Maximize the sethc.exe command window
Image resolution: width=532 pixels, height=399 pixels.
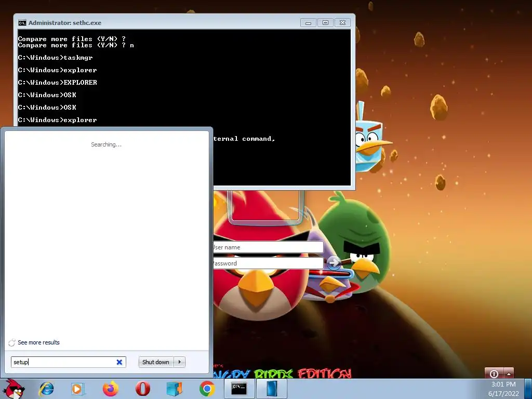[325, 23]
